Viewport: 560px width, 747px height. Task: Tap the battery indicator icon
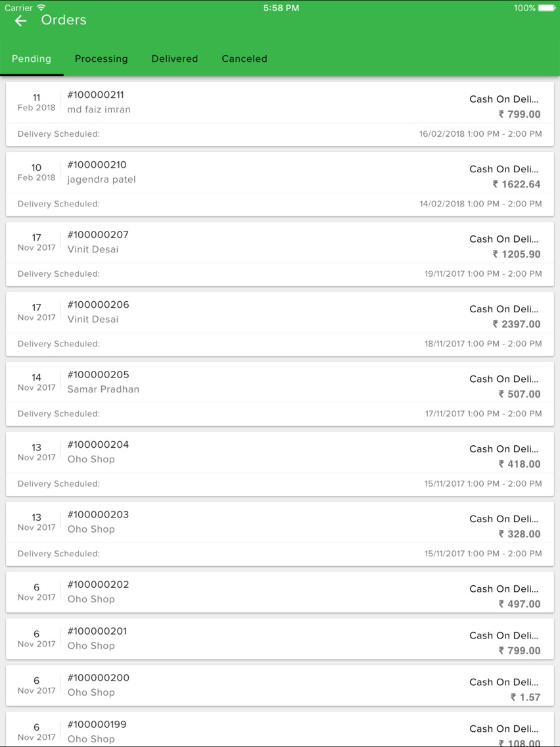point(547,8)
